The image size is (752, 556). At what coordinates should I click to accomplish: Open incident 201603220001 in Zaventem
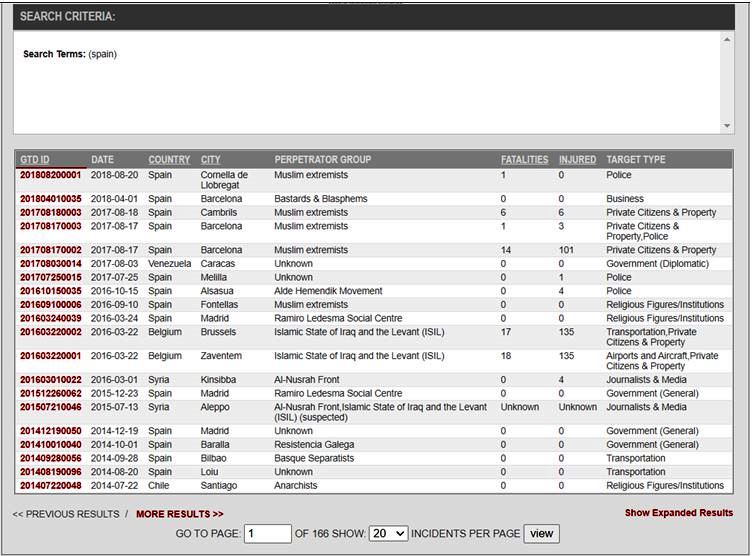pos(50,356)
